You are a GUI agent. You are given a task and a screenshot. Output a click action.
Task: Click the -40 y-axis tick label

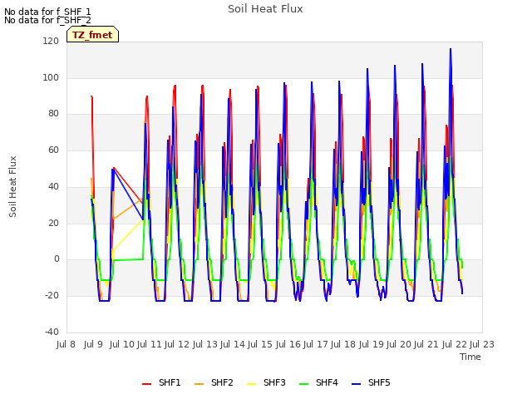coord(52,332)
